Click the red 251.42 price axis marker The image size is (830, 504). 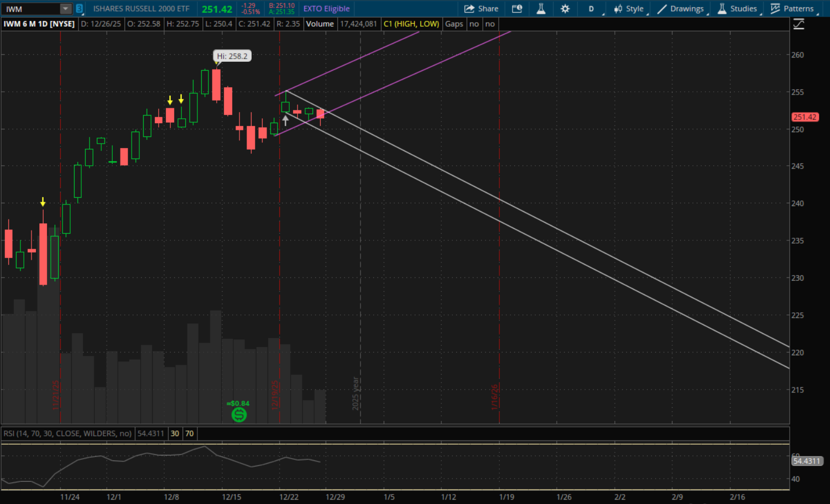pos(805,117)
